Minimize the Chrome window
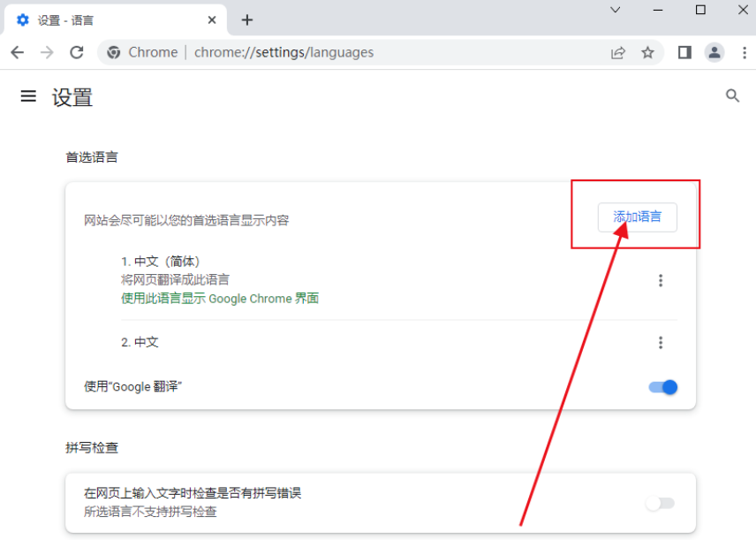Image resolution: width=756 pixels, height=540 pixels. pos(658,10)
